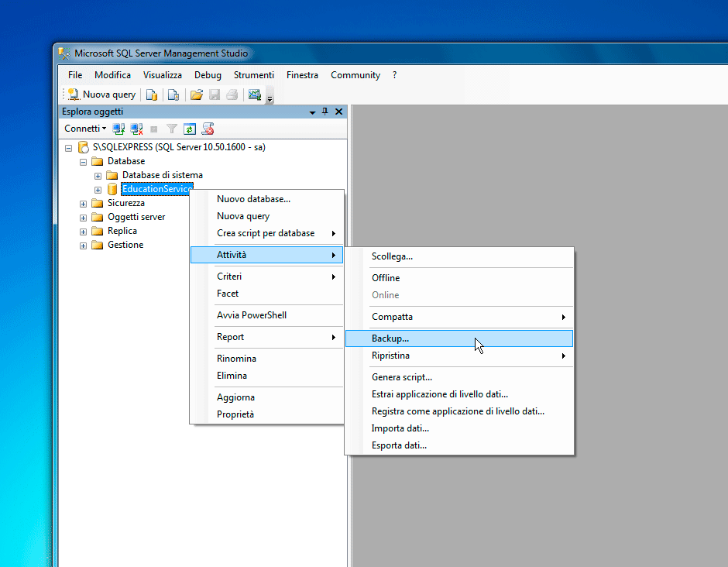Open the Finestra menu
728x567 pixels.
pyautogui.click(x=302, y=75)
